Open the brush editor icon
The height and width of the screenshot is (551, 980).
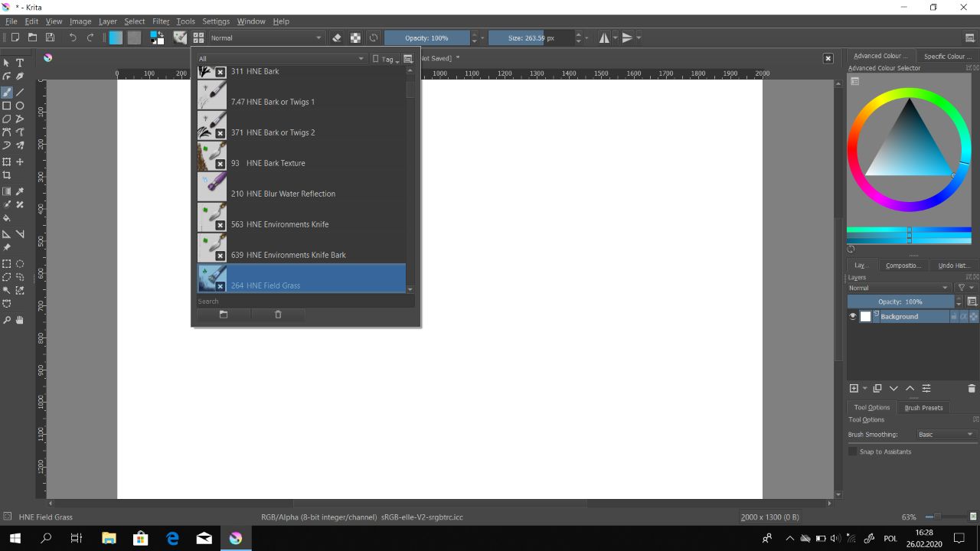point(180,37)
